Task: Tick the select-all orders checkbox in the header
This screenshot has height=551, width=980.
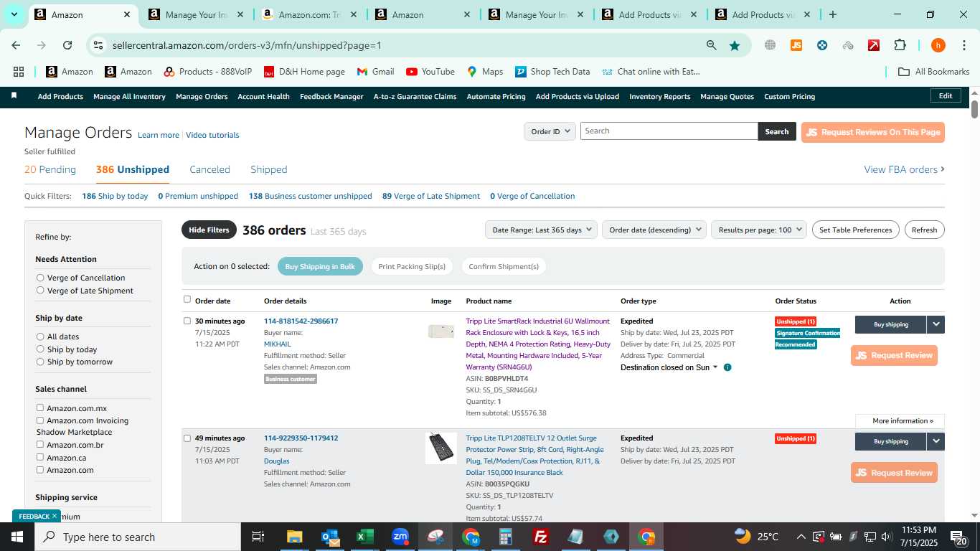Action: point(187,300)
